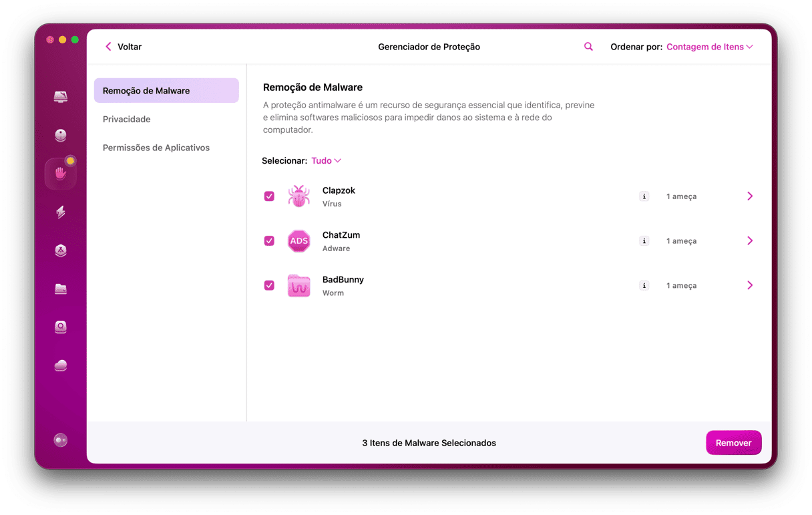Viewport: 812px width, 515px height.
Task: Click the Remover button
Action: (x=733, y=443)
